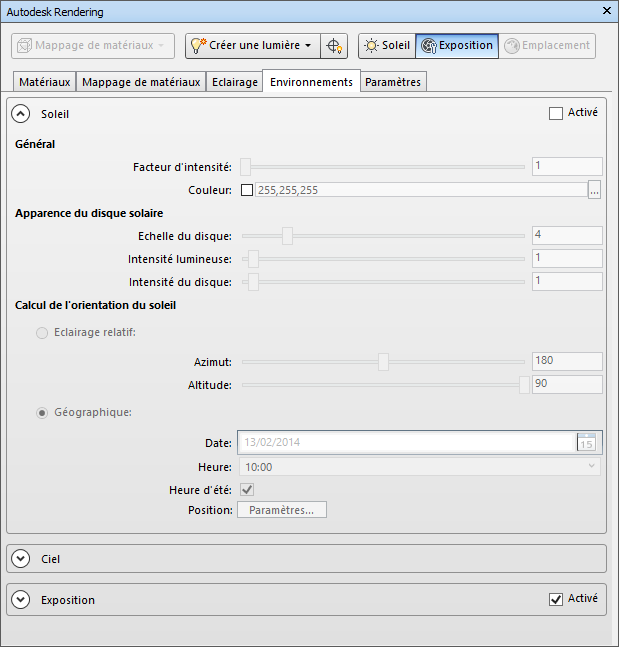Click the Général heading
Screen dimensions: 619x647
pyautogui.click(x=35, y=144)
